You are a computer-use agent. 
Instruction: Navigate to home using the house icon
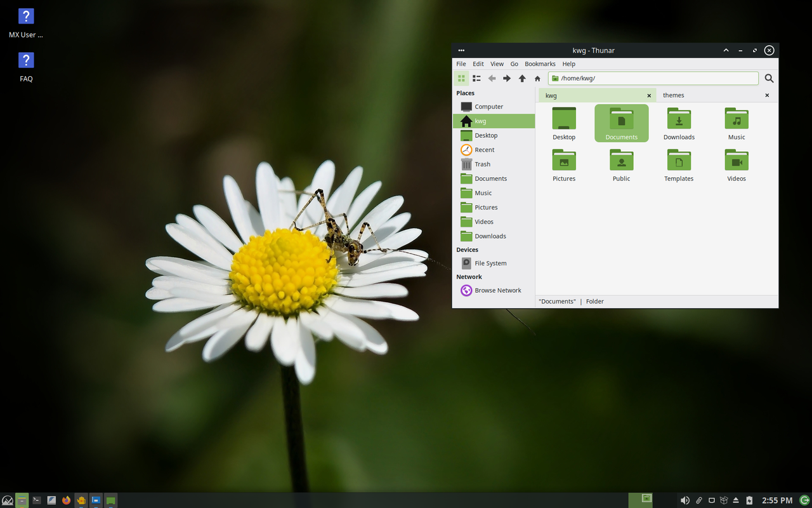pyautogui.click(x=537, y=78)
